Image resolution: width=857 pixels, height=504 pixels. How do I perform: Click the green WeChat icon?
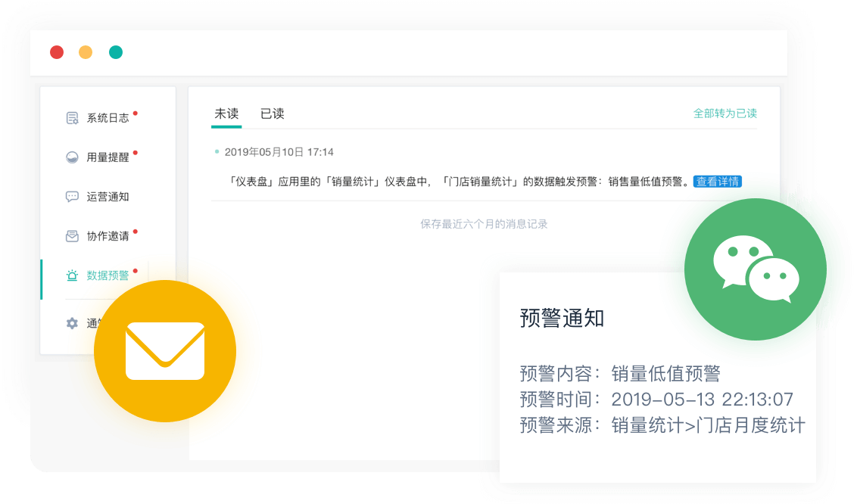click(x=755, y=269)
